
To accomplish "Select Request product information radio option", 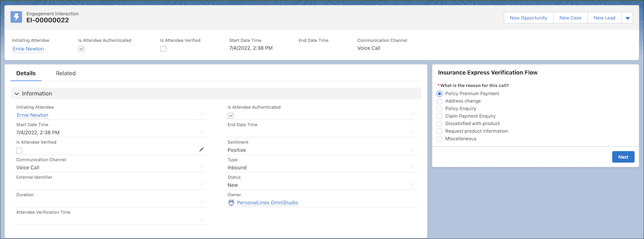I will [440, 131].
